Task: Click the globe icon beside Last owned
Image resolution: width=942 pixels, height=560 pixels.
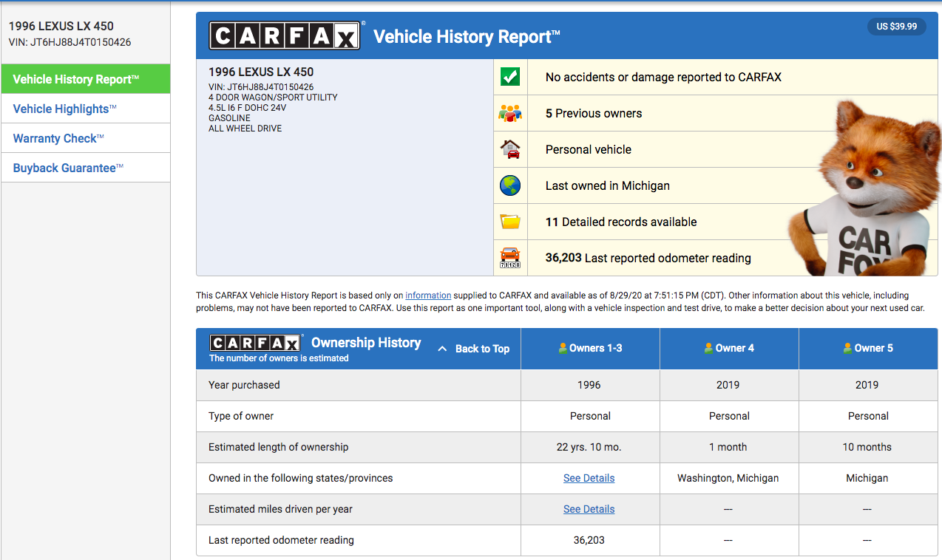Action: tap(510, 185)
